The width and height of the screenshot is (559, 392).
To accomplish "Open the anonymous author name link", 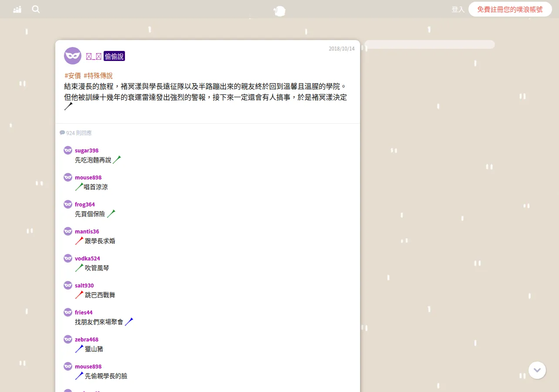I will [x=94, y=56].
